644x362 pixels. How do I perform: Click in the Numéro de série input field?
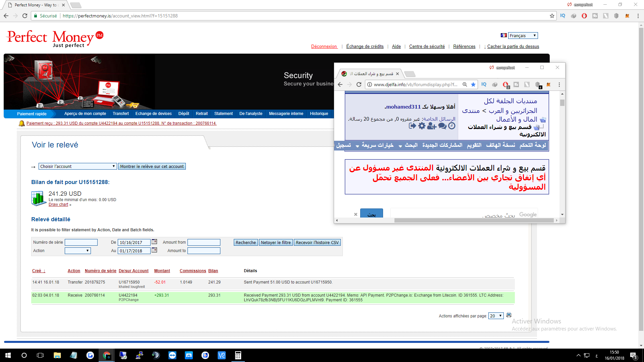tap(81, 242)
